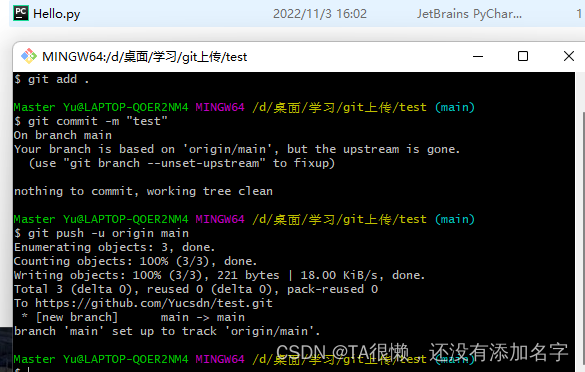Image resolution: width=585 pixels, height=372 pixels.
Task: Click the 'On branch main' line
Action: coord(63,135)
